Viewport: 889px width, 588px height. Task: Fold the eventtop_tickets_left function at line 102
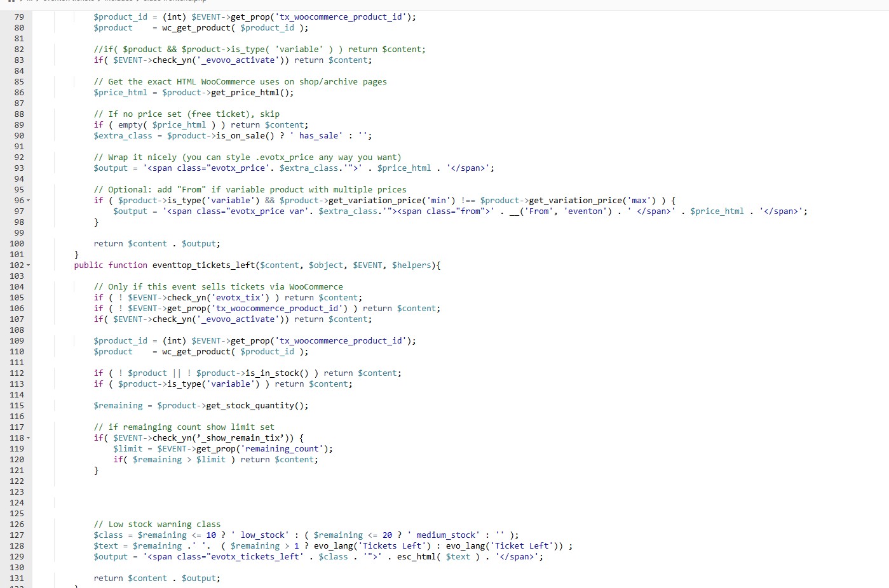[x=28, y=265]
